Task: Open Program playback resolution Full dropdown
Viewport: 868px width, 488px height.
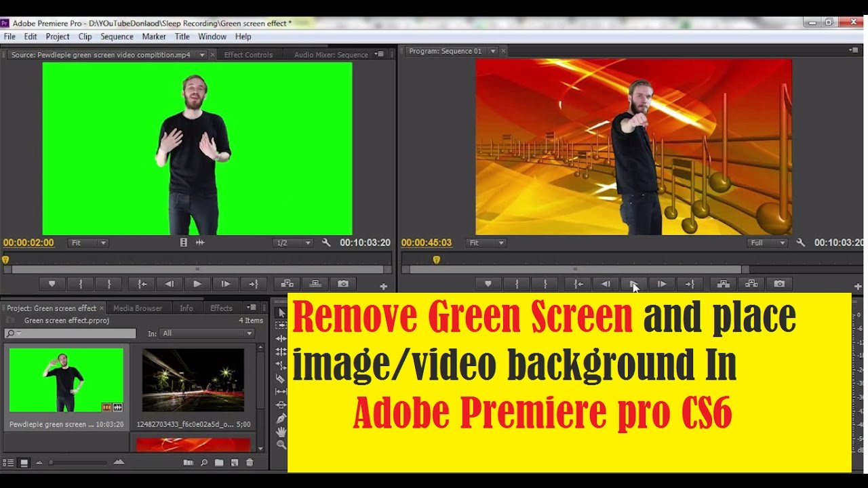Action: tap(768, 243)
